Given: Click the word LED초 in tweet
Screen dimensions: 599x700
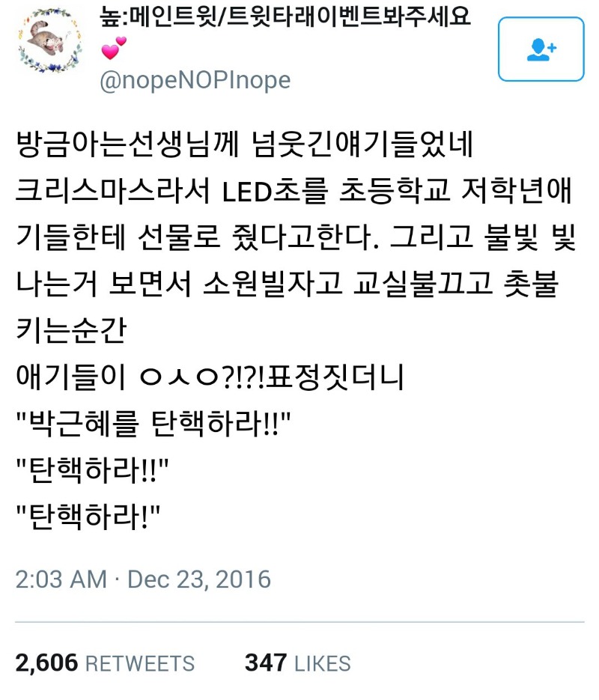Looking at the screenshot, I should click(275, 191).
